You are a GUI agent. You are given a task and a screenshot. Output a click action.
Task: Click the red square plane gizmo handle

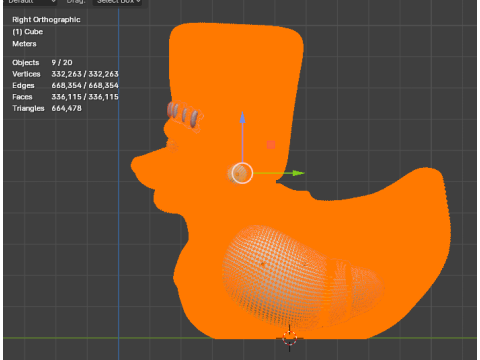pos(271,145)
